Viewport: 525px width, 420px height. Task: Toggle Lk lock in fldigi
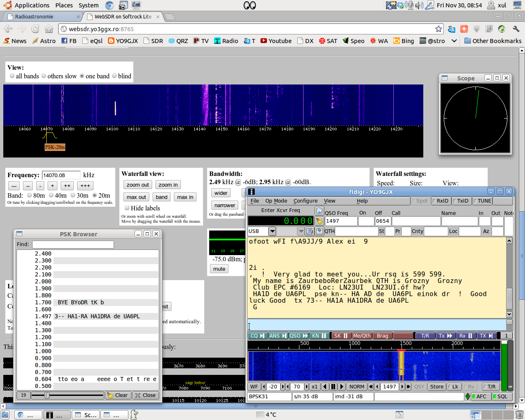coord(454,386)
